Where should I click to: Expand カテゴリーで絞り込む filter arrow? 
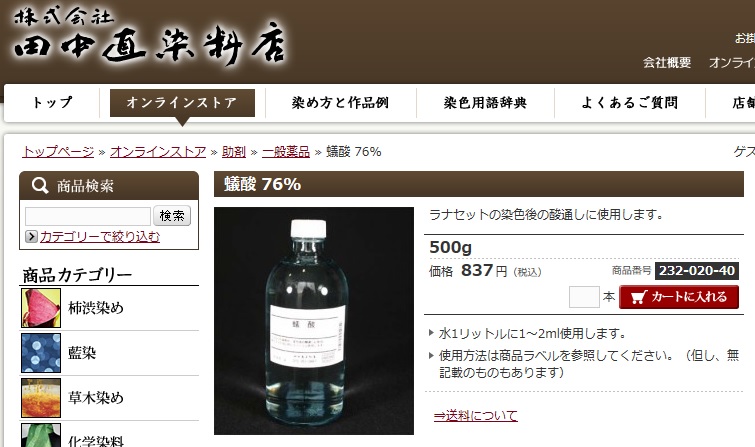(31, 237)
